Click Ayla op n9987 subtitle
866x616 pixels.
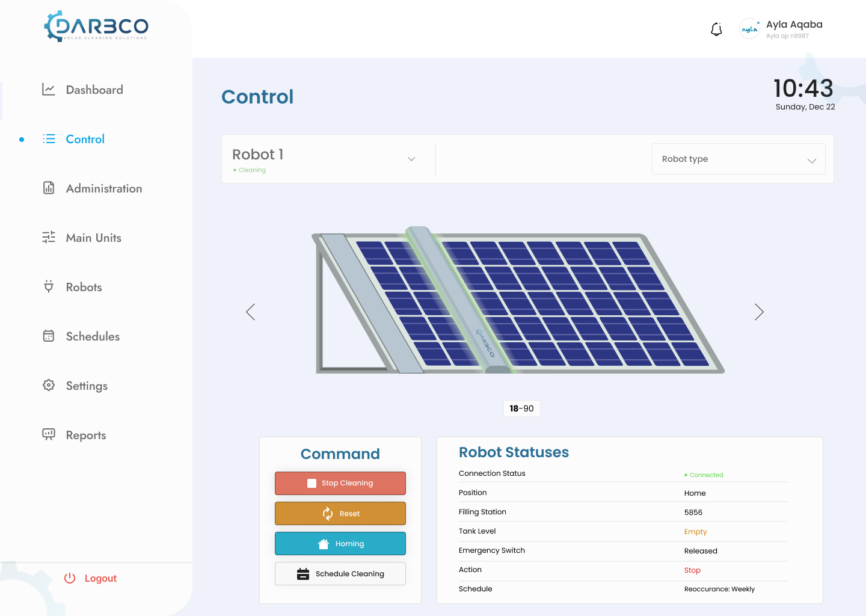pos(788,36)
